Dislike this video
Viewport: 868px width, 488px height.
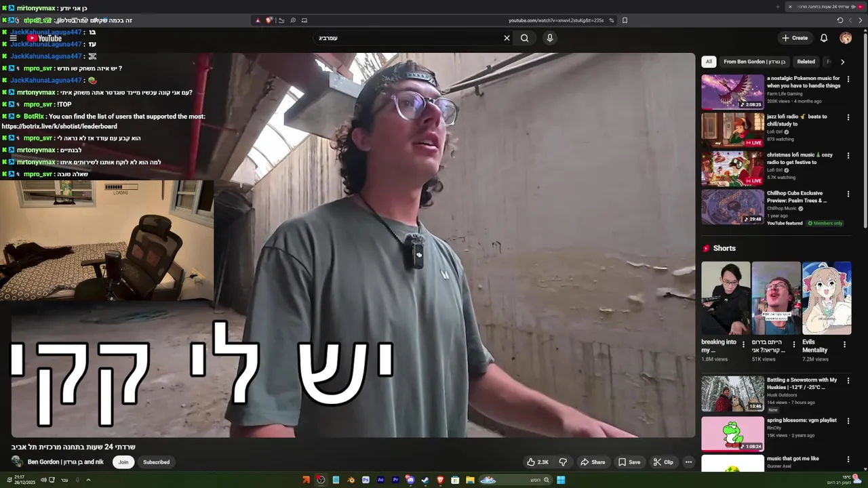coord(563,462)
